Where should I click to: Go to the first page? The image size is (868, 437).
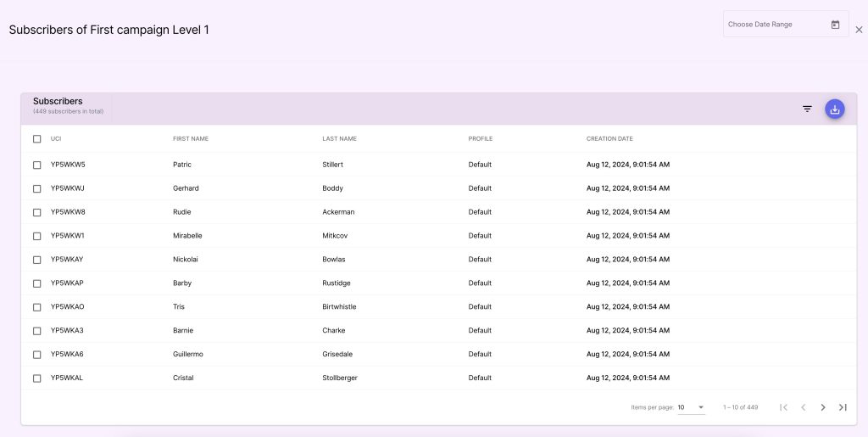tap(784, 407)
